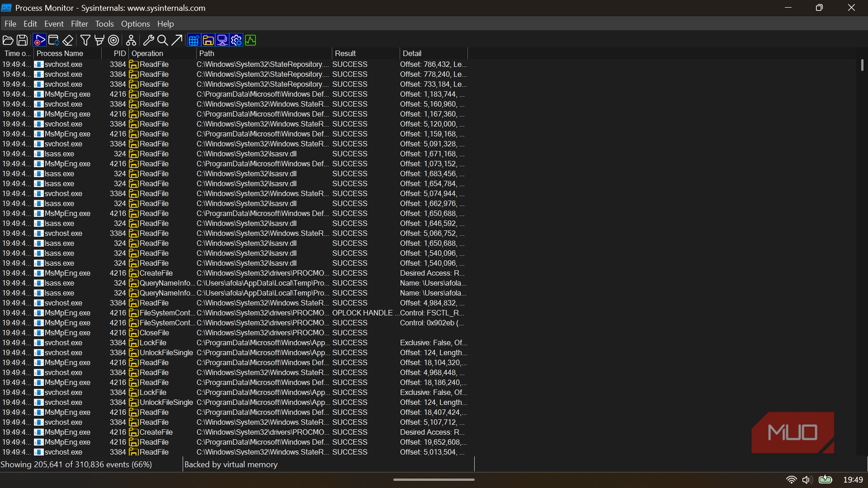This screenshot has width=868, height=488.
Task: Toggle process and thread activity
Action: coord(236,40)
